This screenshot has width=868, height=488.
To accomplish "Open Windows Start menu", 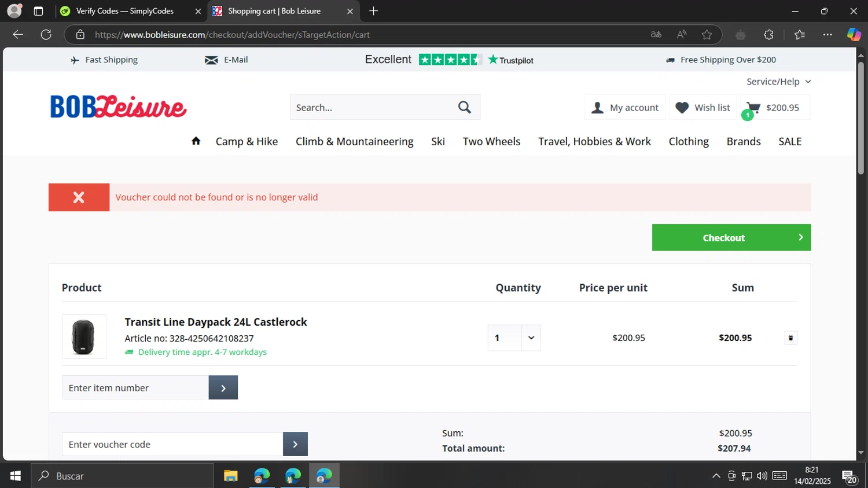I will point(16,476).
